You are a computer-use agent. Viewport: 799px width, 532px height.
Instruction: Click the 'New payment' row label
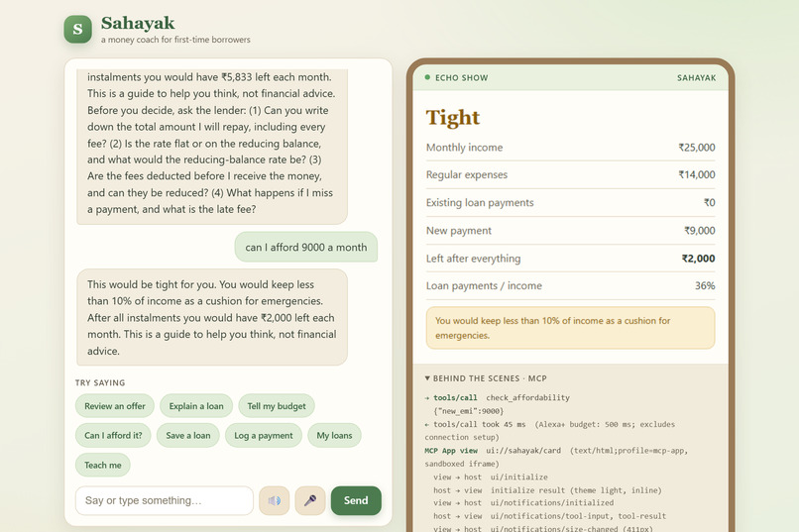pos(459,231)
